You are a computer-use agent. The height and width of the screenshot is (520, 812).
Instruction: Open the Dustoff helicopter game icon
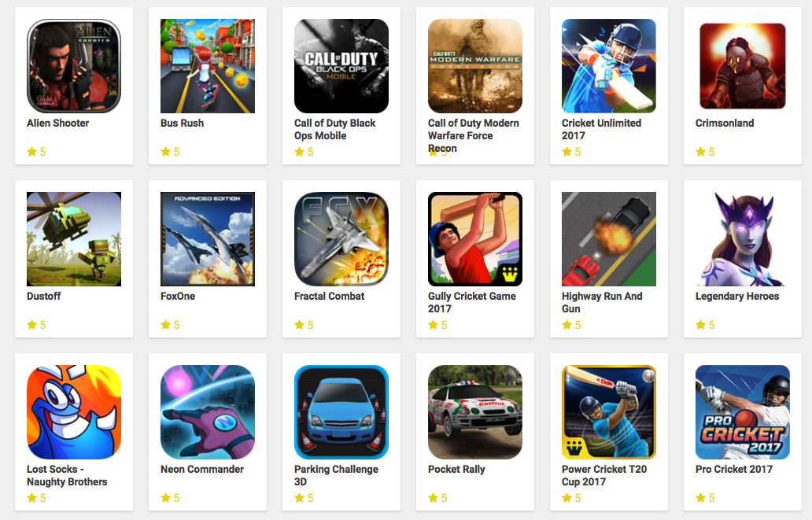coord(73,239)
